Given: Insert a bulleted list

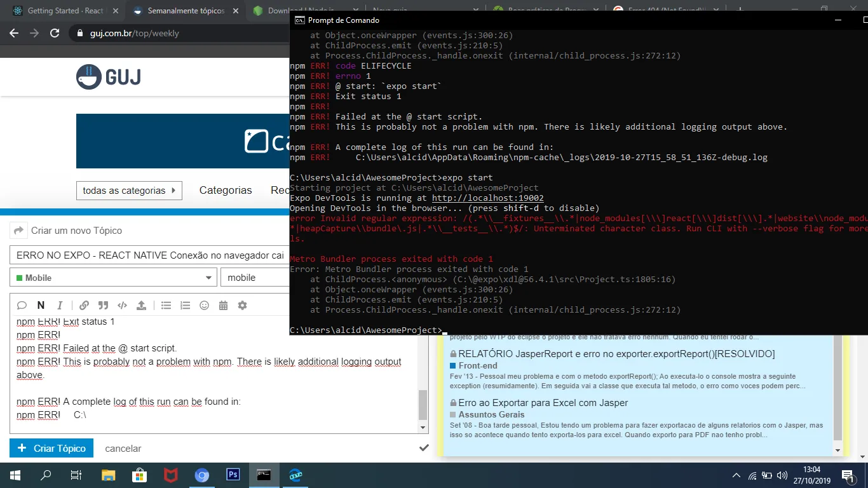Looking at the screenshot, I should click(166, 306).
